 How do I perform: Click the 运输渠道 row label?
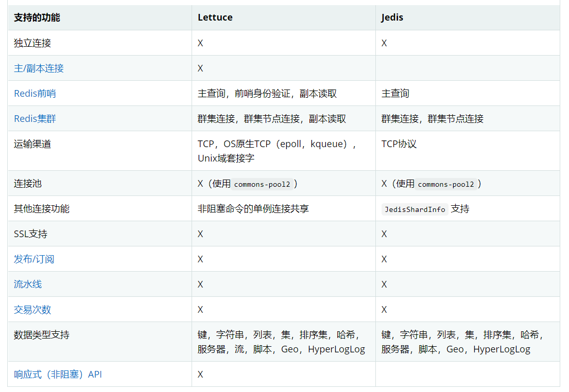[x=32, y=144]
